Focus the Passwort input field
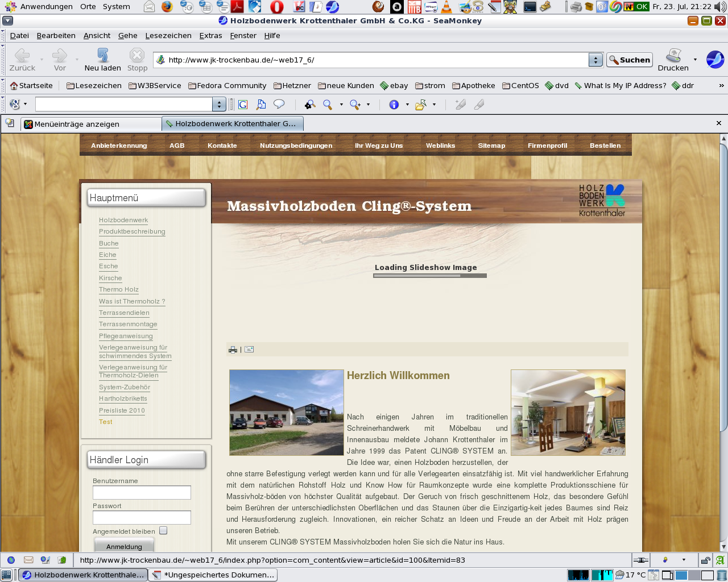 coord(142,518)
